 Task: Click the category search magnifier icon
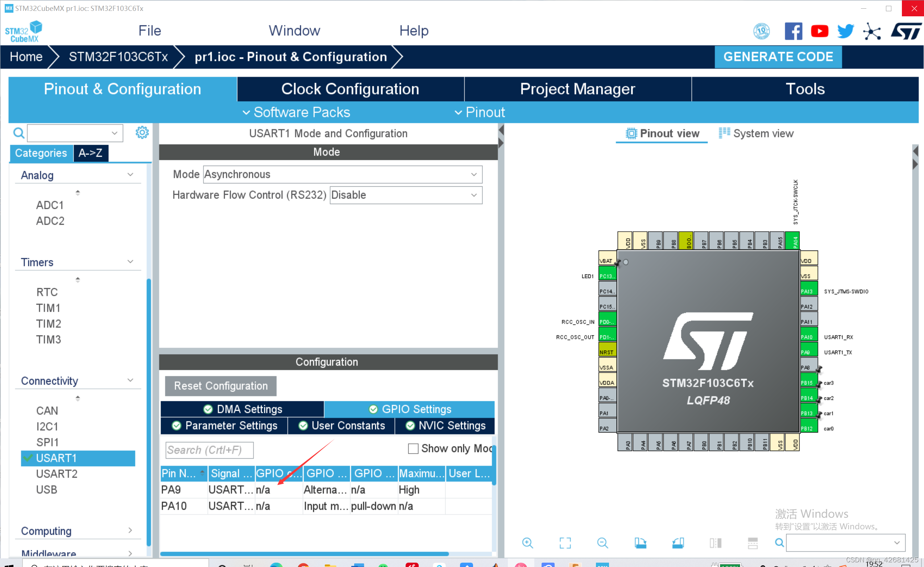[x=19, y=133]
